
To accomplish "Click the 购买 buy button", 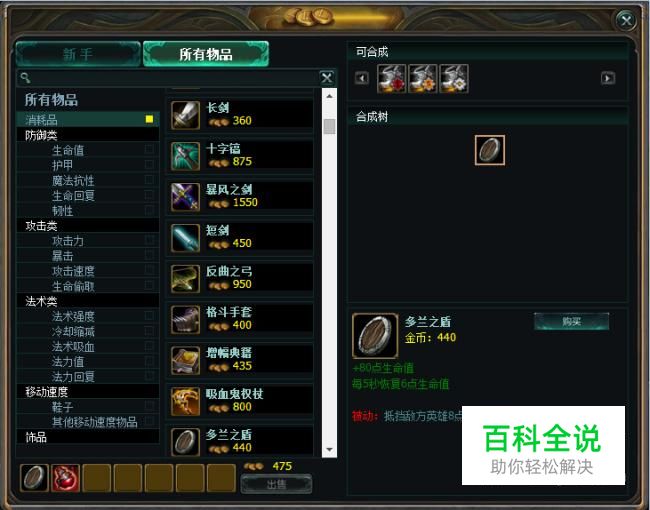I will click(571, 321).
